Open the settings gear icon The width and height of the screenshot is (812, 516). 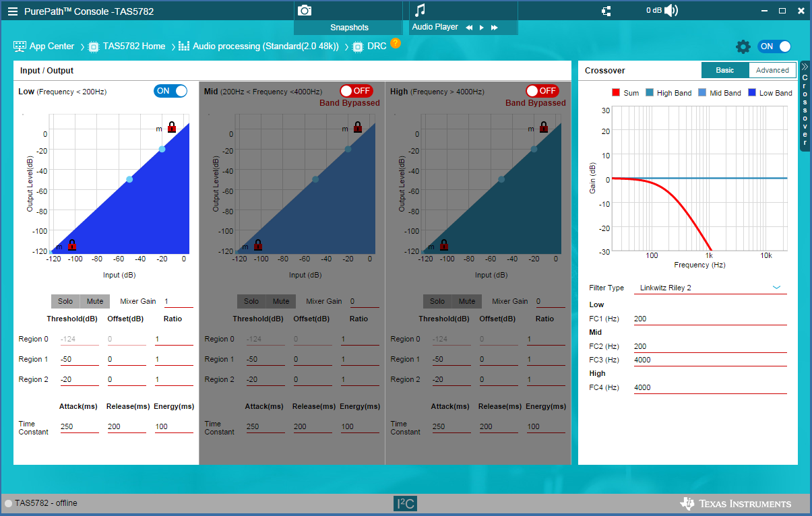[743, 46]
